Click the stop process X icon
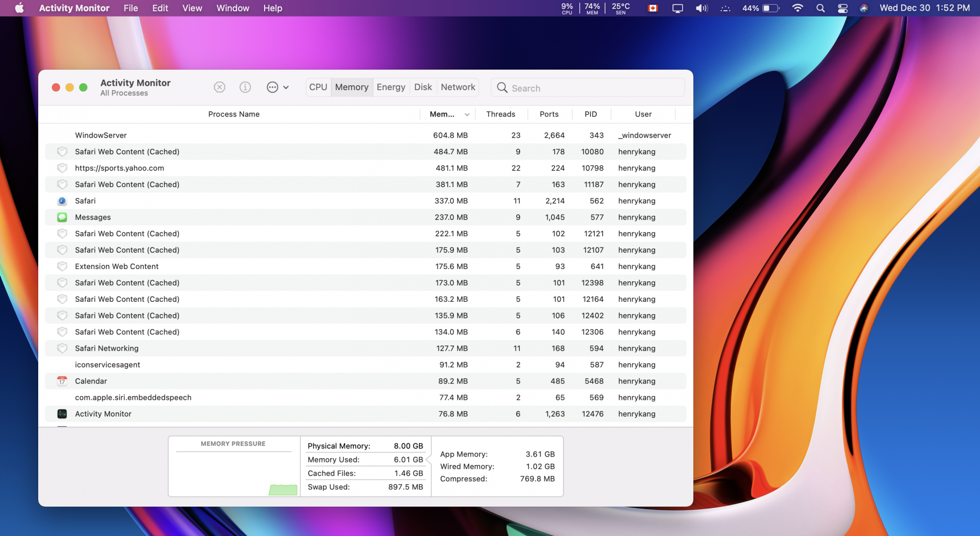The height and width of the screenshot is (536, 980). click(x=220, y=87)
